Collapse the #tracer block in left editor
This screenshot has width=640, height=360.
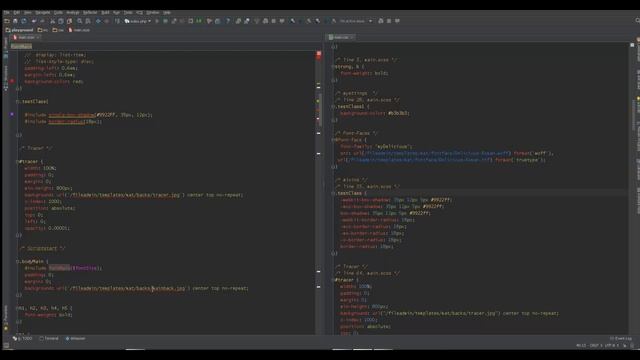[x=18, y=162]
